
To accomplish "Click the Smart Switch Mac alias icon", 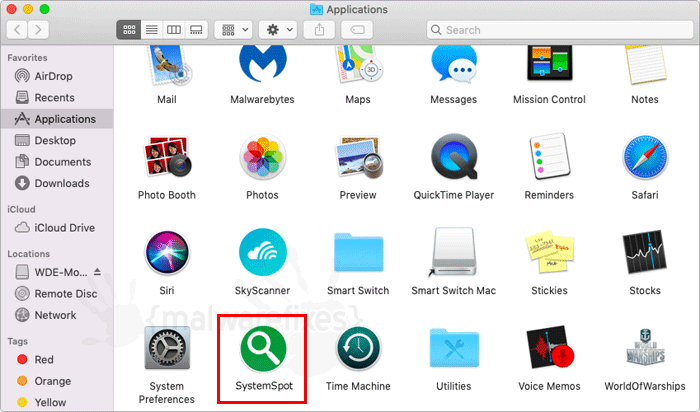I will point(454,251).
